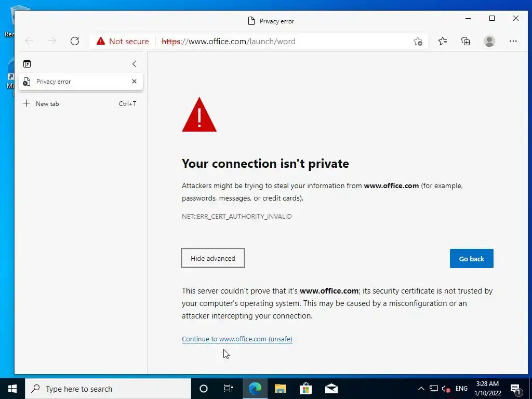Reload the page with Refresh icon
532x399 pixels.
[x=75, y=41]
